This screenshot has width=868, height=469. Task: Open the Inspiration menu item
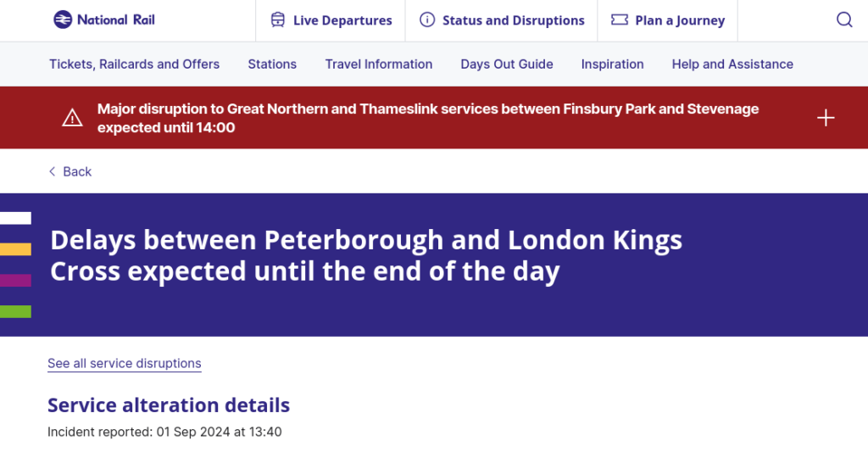[612, 64]
